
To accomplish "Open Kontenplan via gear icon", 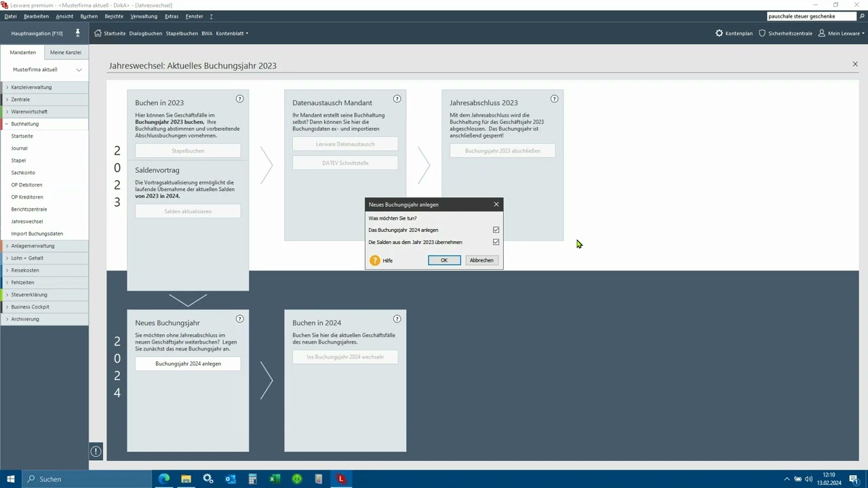I will point(719,33).
